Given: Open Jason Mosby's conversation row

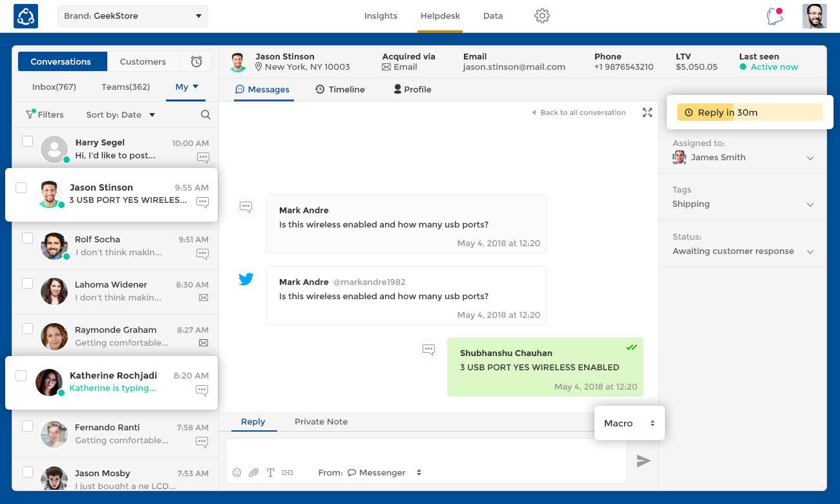Looking at the screenshot, I should click(115, 474).
